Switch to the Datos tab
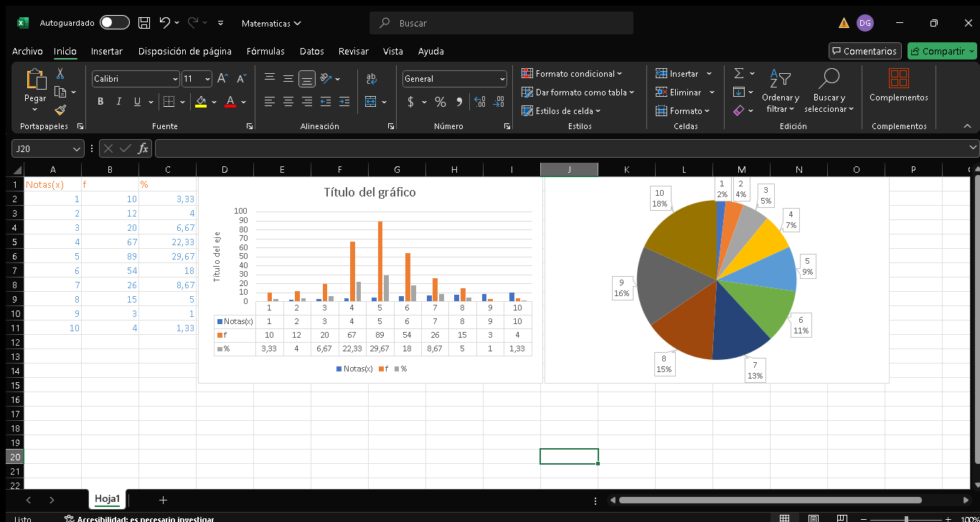This screenshot has width=980, height=522. (x=311, y=51)
